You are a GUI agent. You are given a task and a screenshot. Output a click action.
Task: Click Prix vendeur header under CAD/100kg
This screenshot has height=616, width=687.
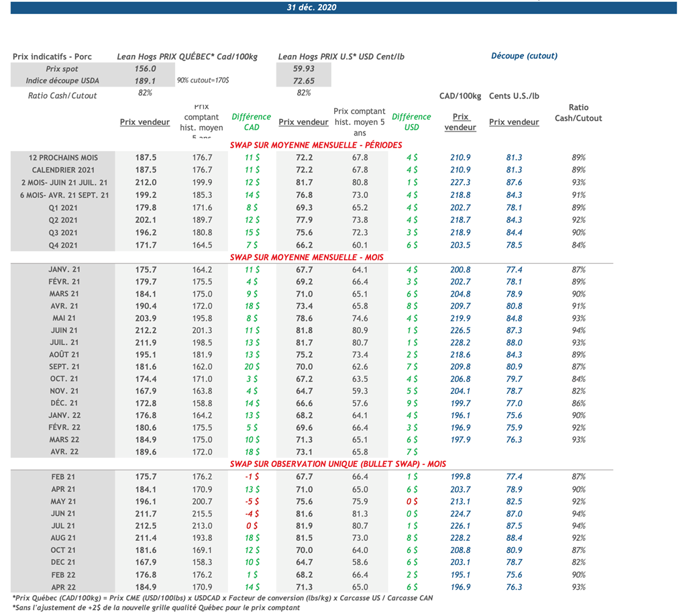pos(460,122)
